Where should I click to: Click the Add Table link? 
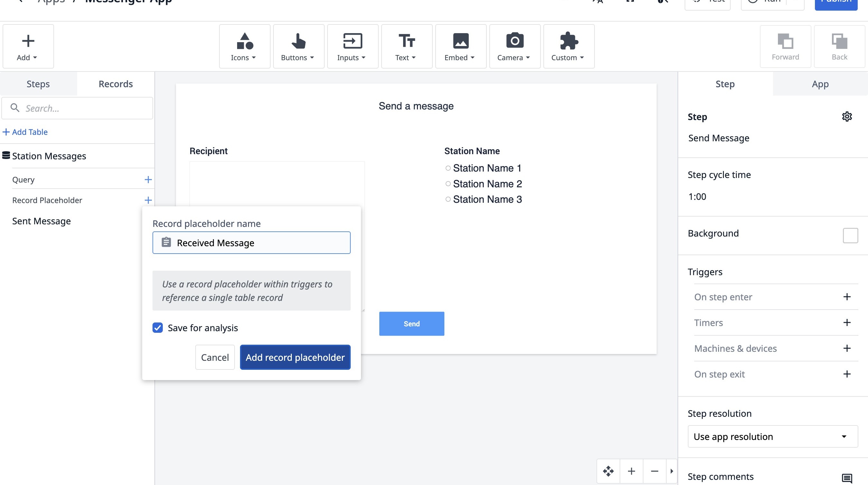coord(25,132)
